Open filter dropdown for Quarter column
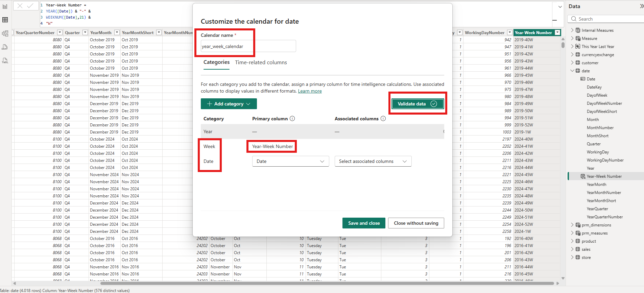The height and width of the screenshot is (293, 644). 85,32
